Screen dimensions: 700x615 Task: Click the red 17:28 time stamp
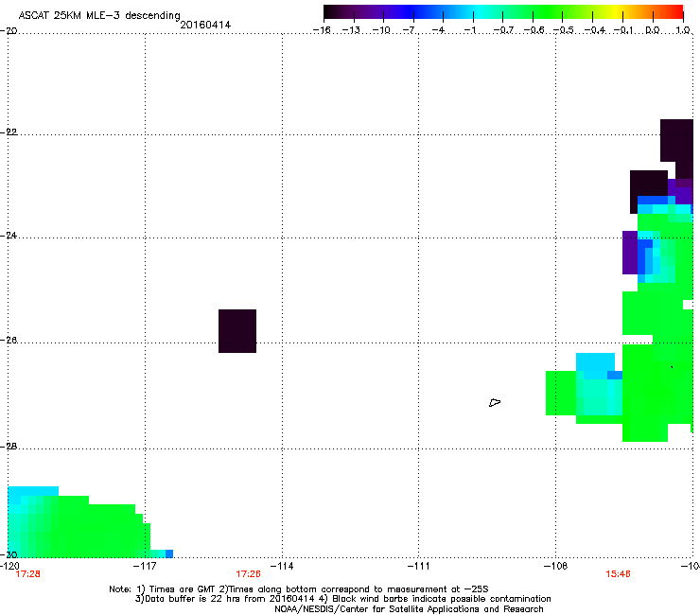click(27, 574)
